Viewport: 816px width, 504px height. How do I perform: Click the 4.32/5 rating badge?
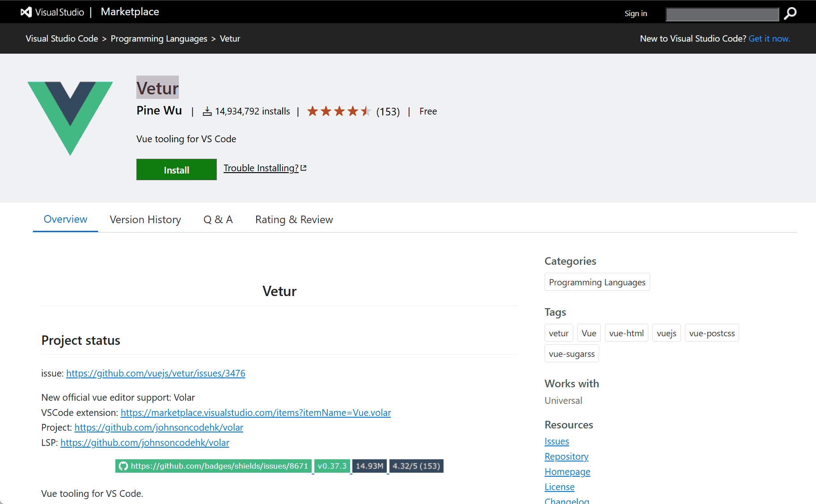click(416, 466)
